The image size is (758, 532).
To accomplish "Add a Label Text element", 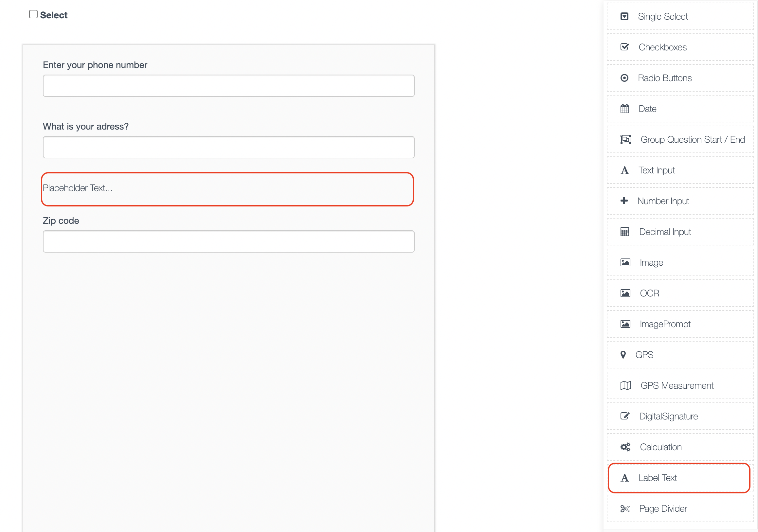I will [658, 478].
